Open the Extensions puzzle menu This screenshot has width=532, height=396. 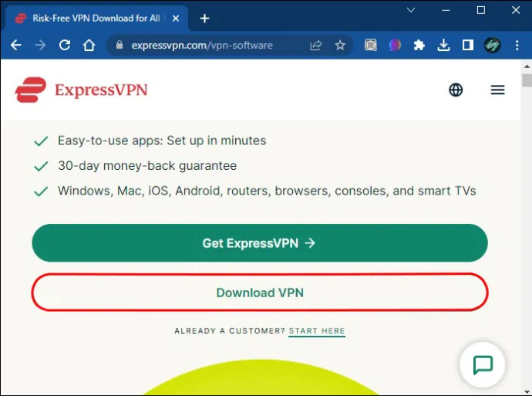pos(419,46)
